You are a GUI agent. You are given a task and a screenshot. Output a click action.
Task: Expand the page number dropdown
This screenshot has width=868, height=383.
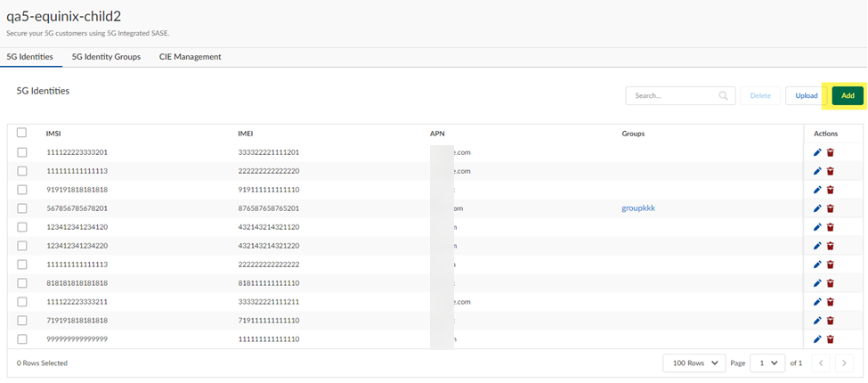(767, 363)
